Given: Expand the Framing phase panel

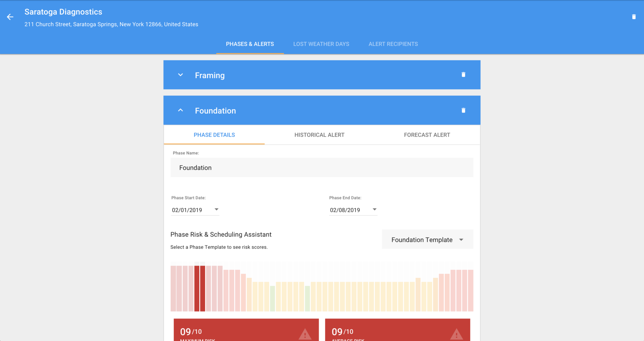Looking at the screenshot, I should click(x=180, y=75).
